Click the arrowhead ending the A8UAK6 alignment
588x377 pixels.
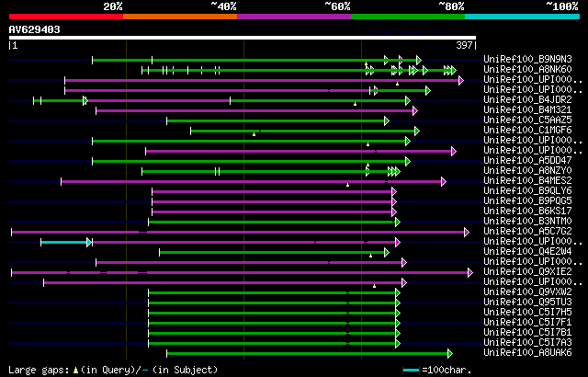pyautogui.click(x=450, y=354)
